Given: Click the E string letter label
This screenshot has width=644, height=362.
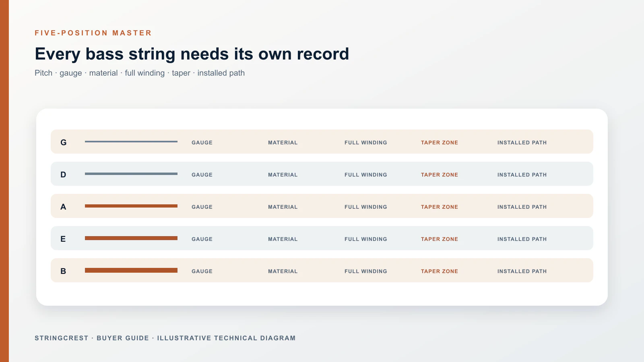Looking at the screenshot, I should click(63, 239).
